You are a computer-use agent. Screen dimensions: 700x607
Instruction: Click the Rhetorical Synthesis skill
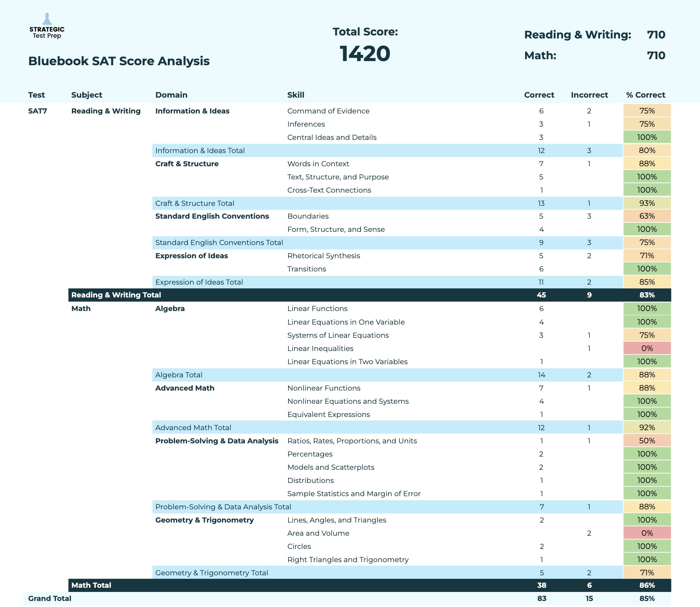[324, 256]
